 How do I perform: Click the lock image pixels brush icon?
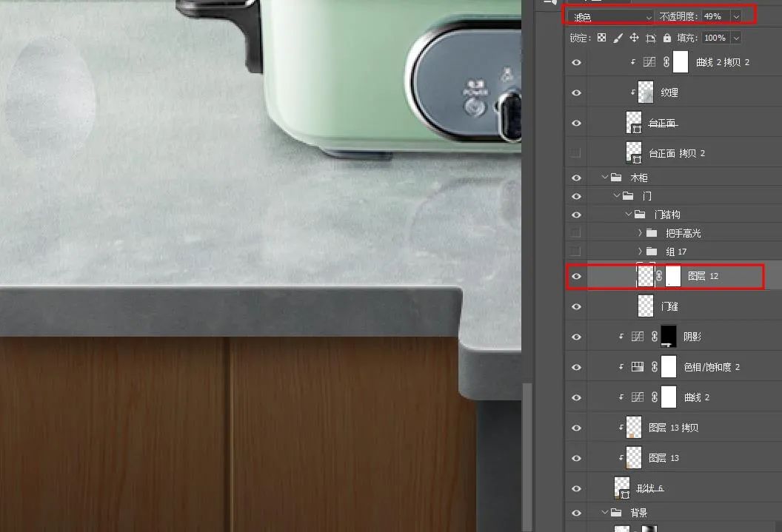point(618,38)
